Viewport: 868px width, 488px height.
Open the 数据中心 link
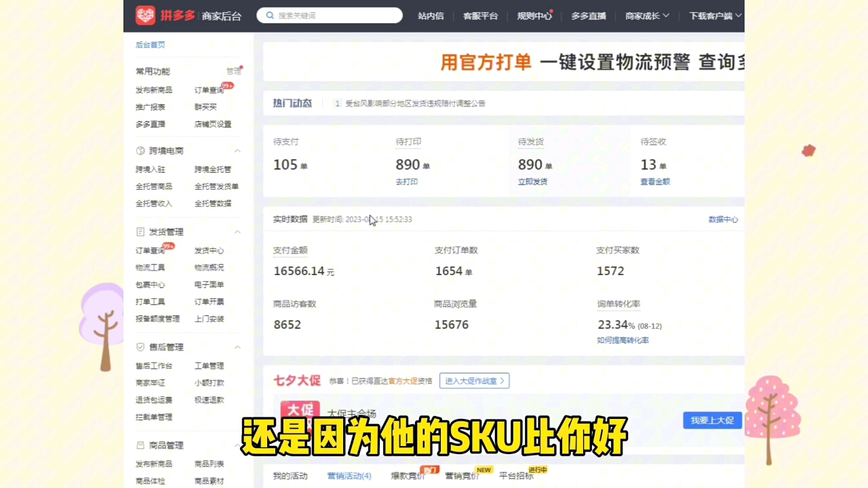tap(724, 220)
